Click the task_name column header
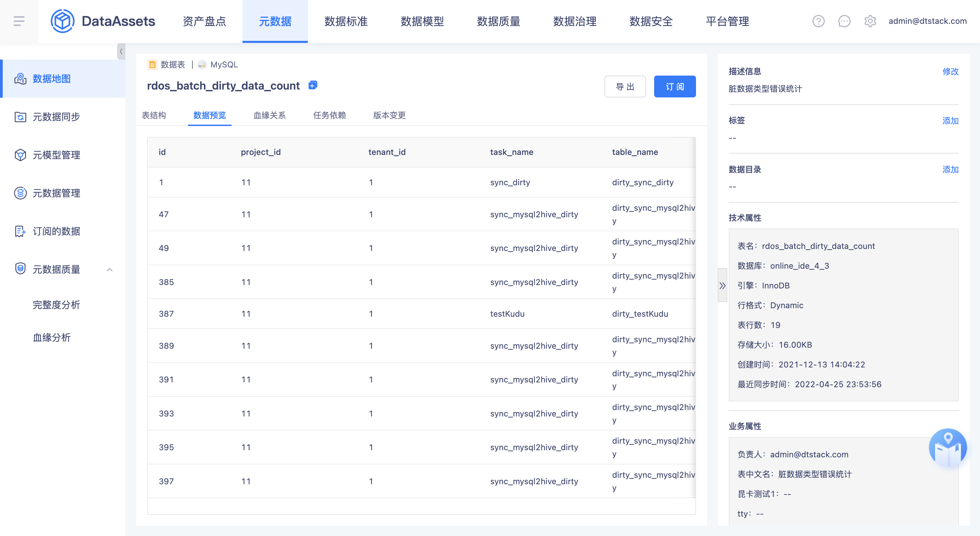 (x=511, y=152)
